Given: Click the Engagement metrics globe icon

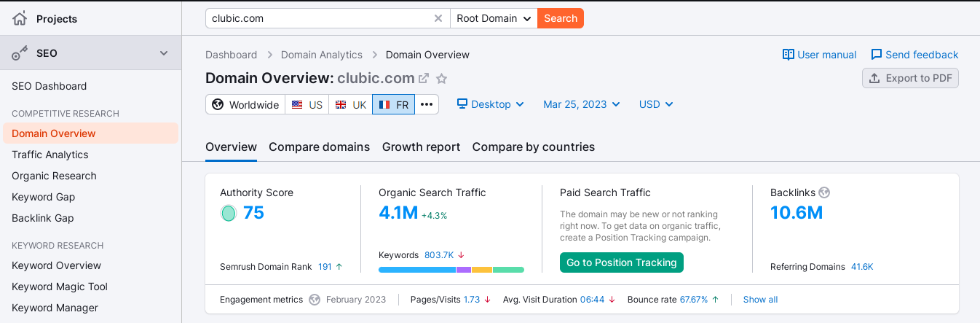Looking at the screenshot, I should pyautogui.click(x=315, y=300).
